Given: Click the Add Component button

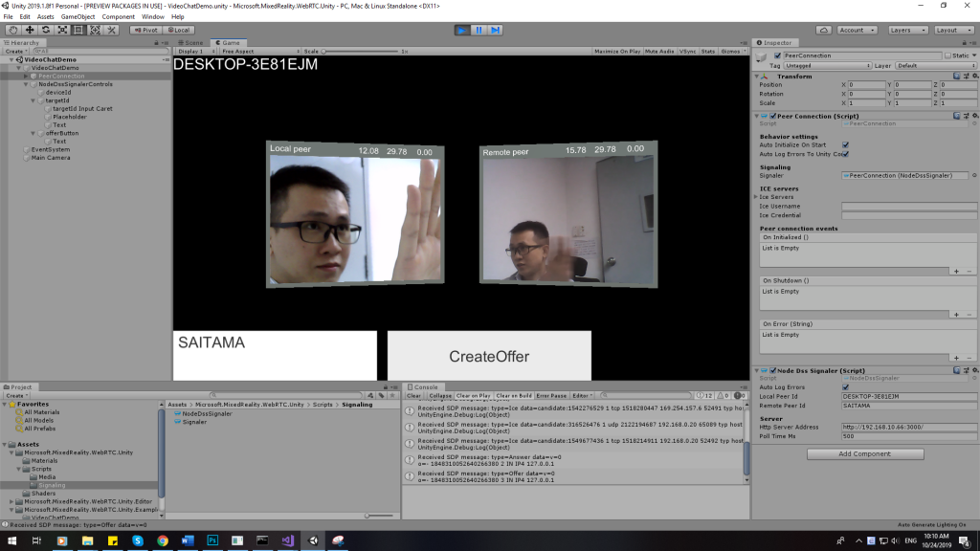Looking at the screenshot, I should [x=865, y=454].
